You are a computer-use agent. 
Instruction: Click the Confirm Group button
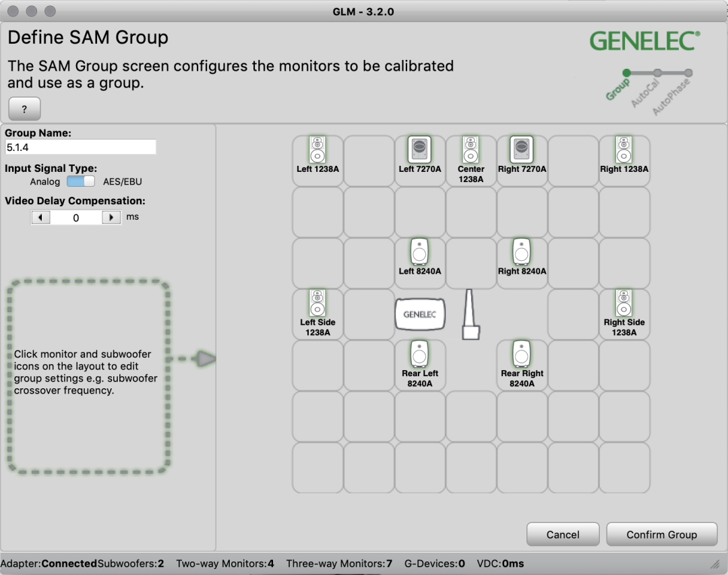tap(662, 535)
